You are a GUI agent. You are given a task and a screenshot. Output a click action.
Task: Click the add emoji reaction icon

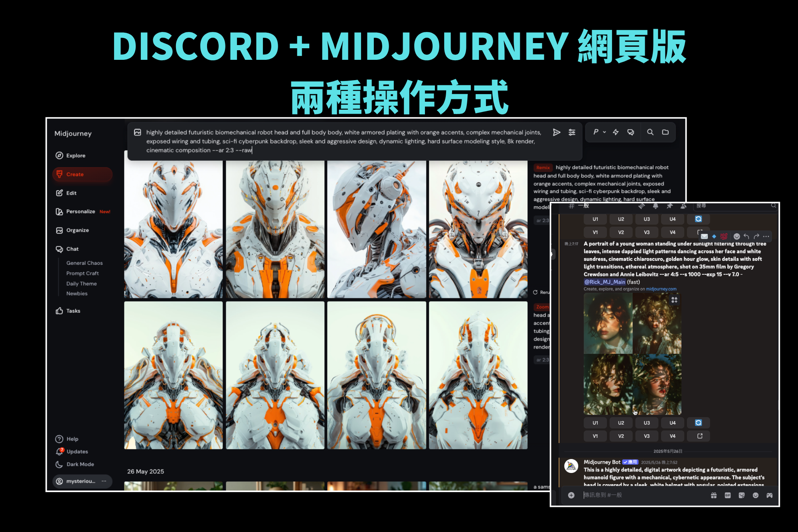click(737, 236)
